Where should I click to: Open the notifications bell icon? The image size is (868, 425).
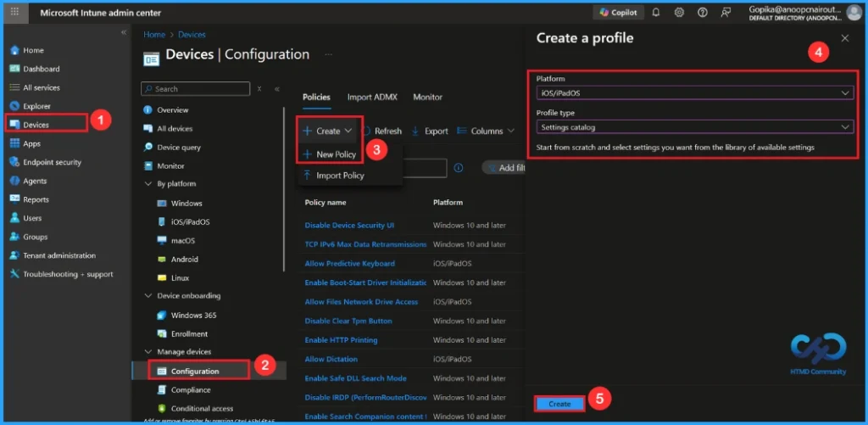coord(656,12)
